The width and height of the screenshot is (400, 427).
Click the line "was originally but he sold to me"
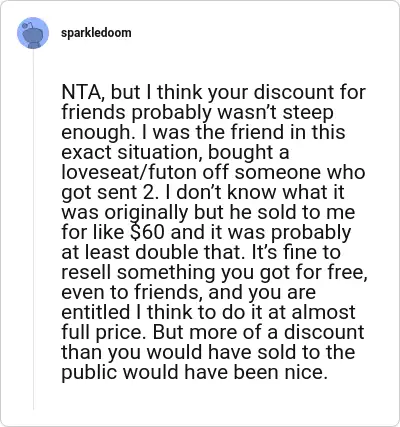click(x=208, y=213)
